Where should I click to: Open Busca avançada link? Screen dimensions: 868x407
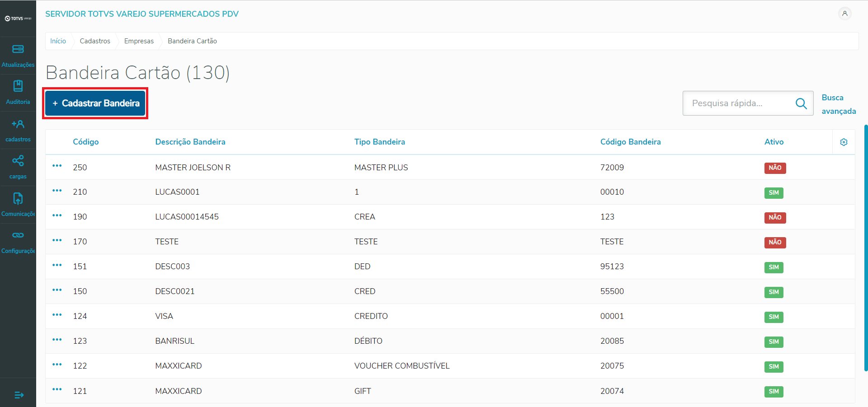(839, 104)
